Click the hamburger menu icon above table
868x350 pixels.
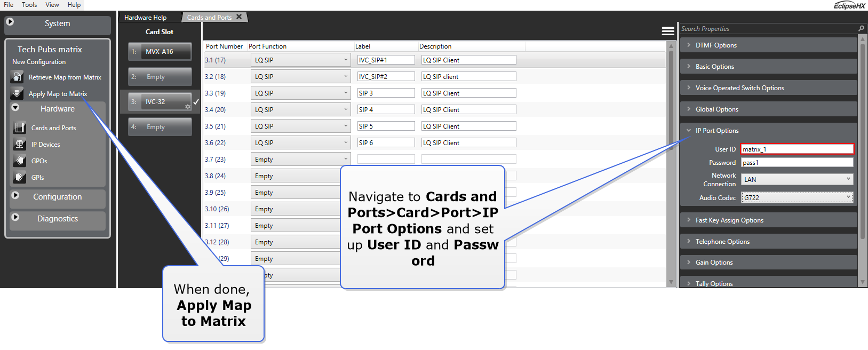pos(668,31)
